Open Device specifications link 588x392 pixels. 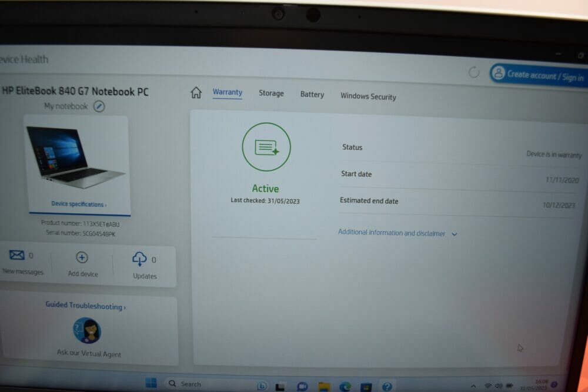(79, 205)
